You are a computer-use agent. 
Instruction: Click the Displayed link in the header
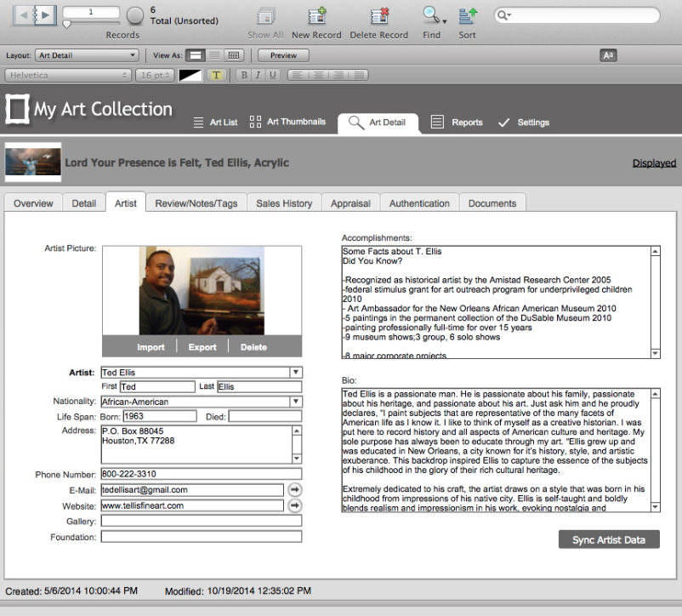coord(653,162)
